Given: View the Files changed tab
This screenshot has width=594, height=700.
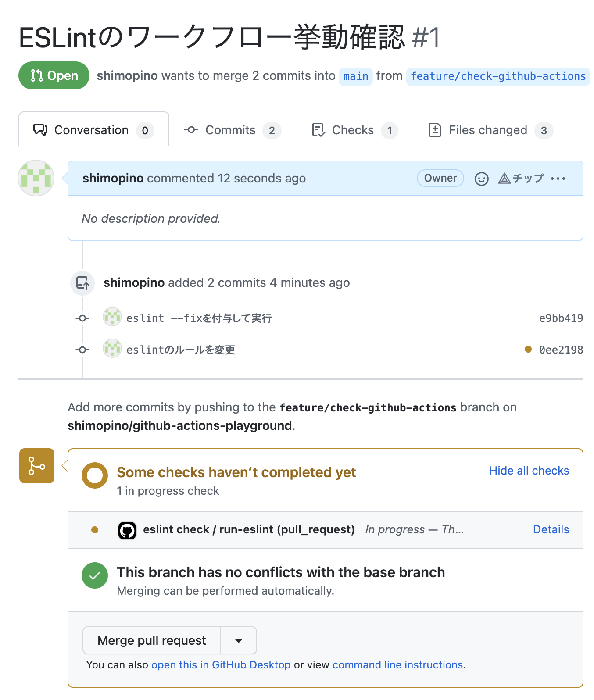Looking at the screenshot, I should tap(490, 130).
